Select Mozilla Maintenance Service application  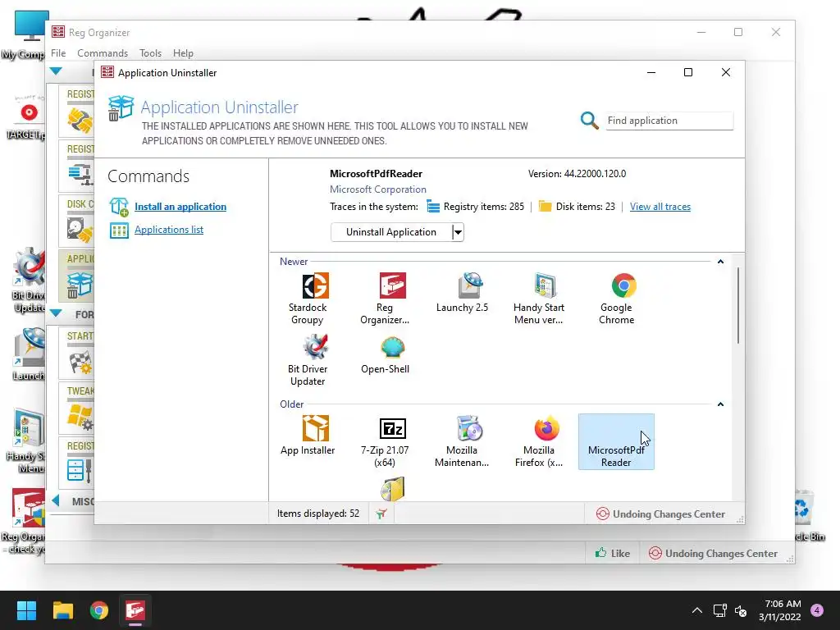(462, 442)
